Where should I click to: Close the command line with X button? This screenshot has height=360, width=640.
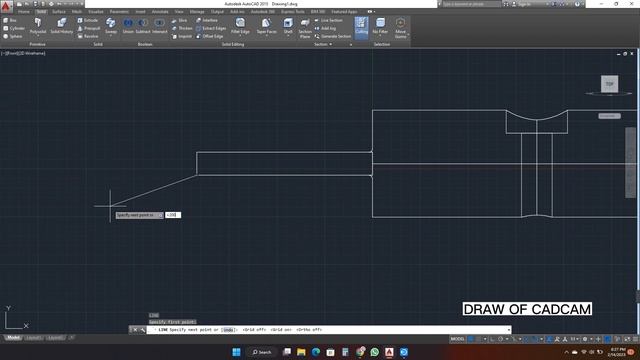pos(135,330)
